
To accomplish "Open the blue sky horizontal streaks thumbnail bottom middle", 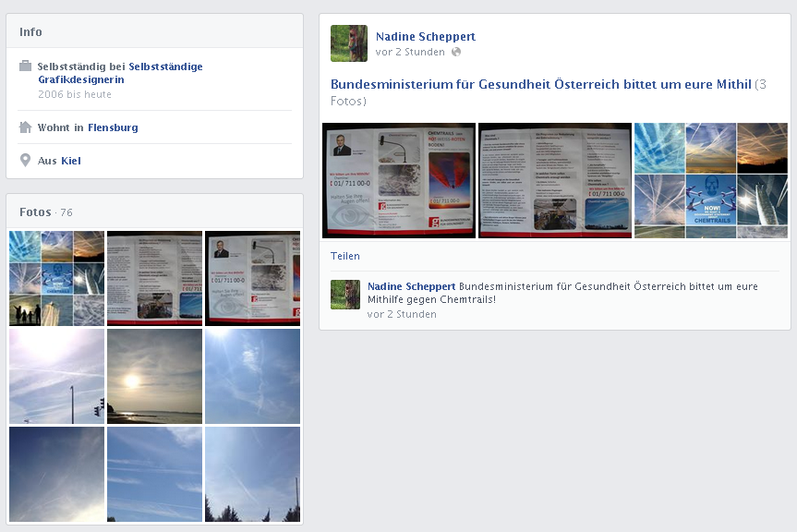I will coord(154,474).
